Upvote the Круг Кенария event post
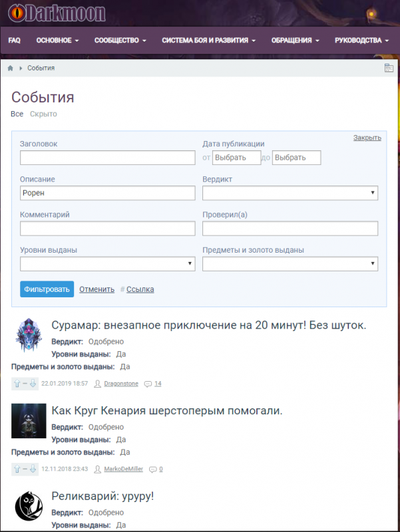Image resolution: width=400 pixels, height=532 pixels. tap(17, 469)
